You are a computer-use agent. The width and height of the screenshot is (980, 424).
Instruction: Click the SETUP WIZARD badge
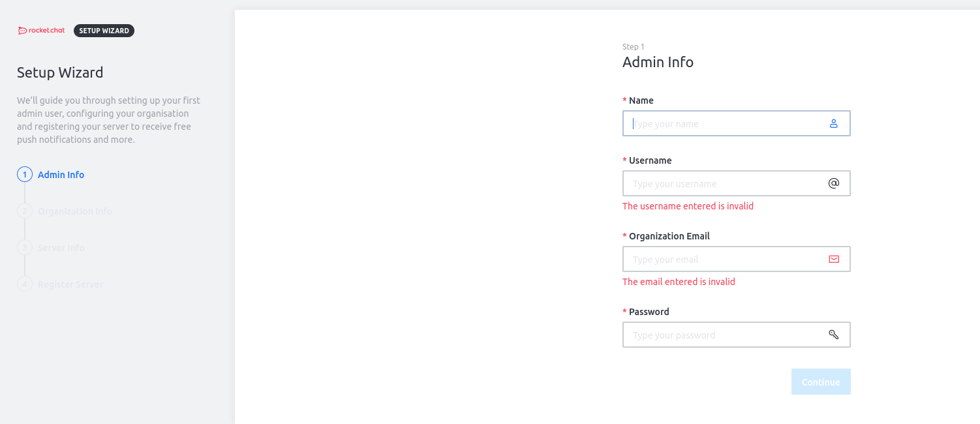(104, 31)
